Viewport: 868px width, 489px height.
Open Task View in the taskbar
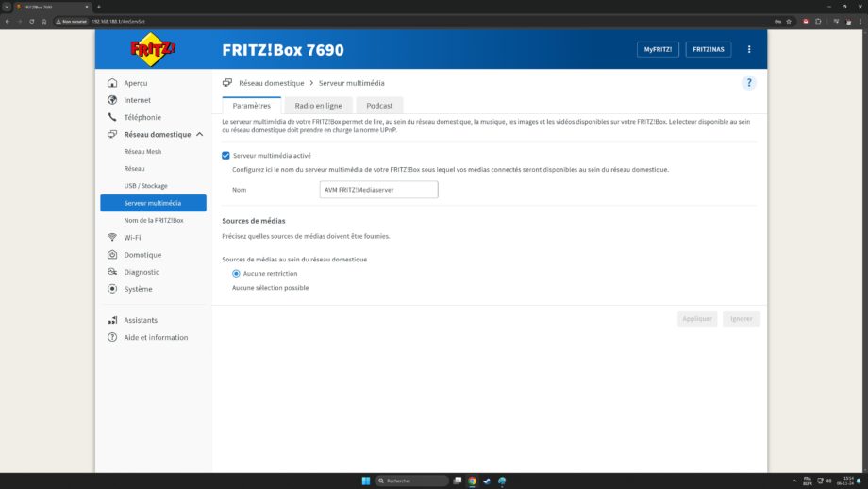458,481
